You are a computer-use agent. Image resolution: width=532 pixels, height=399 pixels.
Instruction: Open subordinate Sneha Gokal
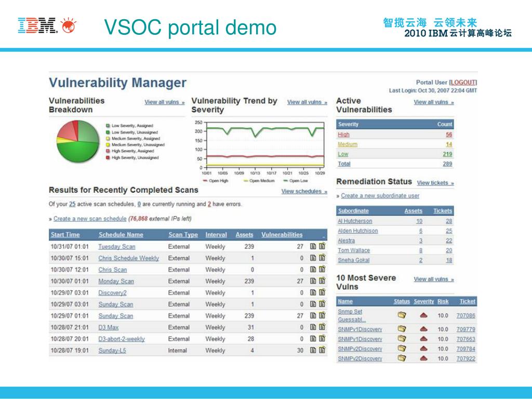click(x=353, y=261)
